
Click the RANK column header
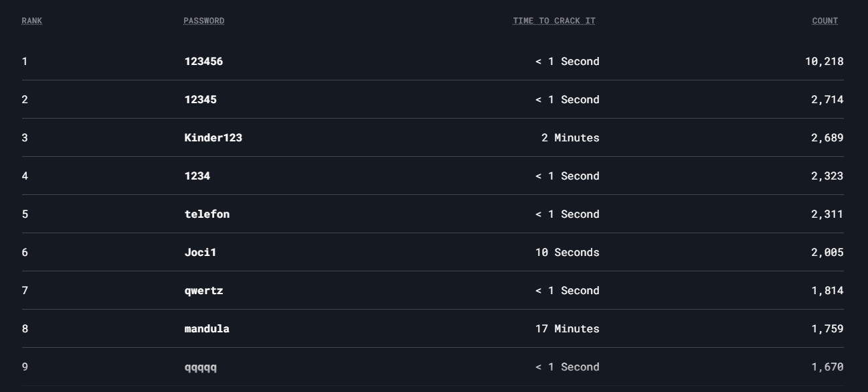(31, 21)
